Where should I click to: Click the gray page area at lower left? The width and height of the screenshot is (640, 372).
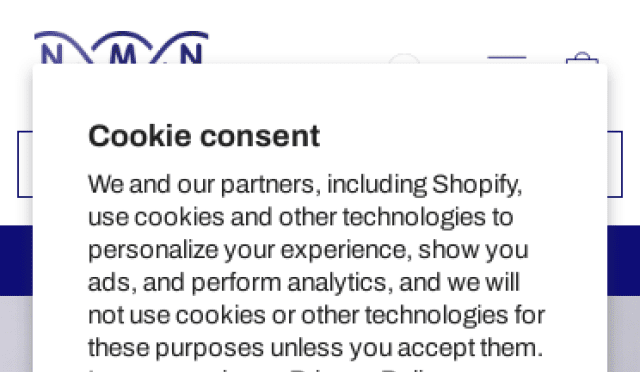[16, 334]
